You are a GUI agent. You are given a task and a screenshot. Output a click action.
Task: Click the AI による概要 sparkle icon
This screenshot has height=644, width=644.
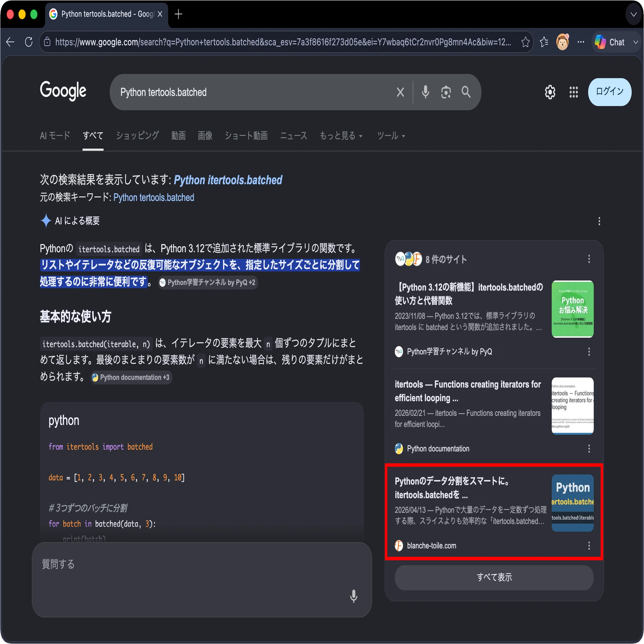pyautogui.click(x=46, y=220)
